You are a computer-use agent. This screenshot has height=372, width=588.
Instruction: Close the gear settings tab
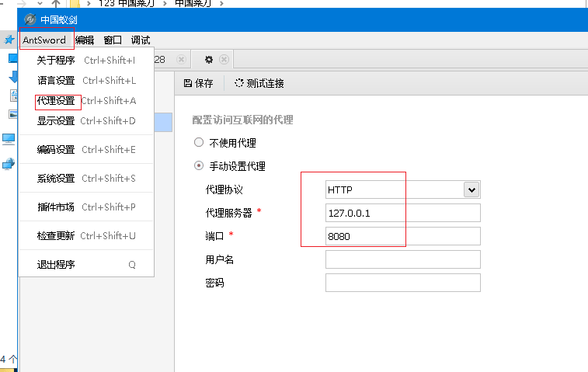click(x=224, y=60)
